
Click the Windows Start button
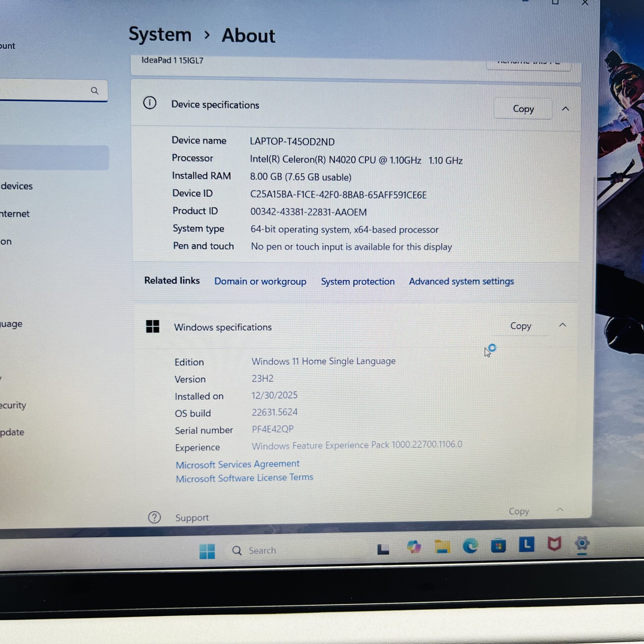(x=207, y=551)
